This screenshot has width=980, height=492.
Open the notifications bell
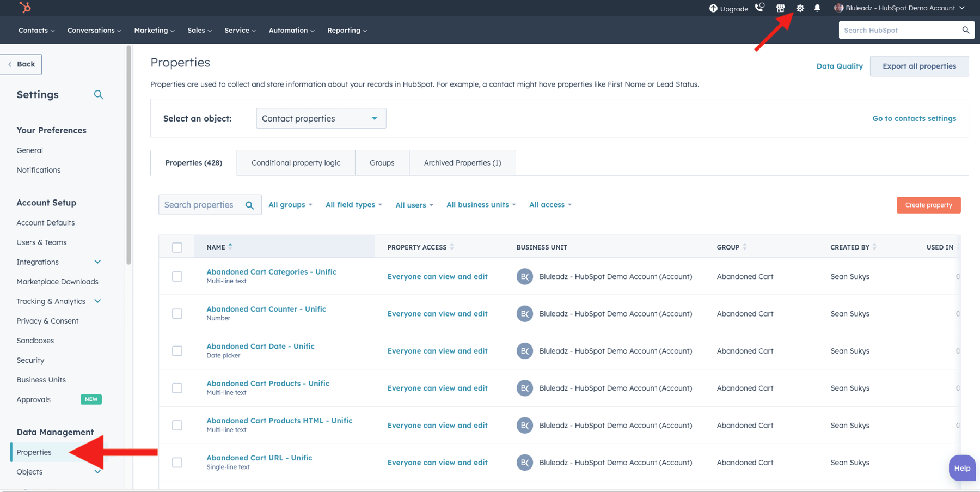(x=817, y=8)
